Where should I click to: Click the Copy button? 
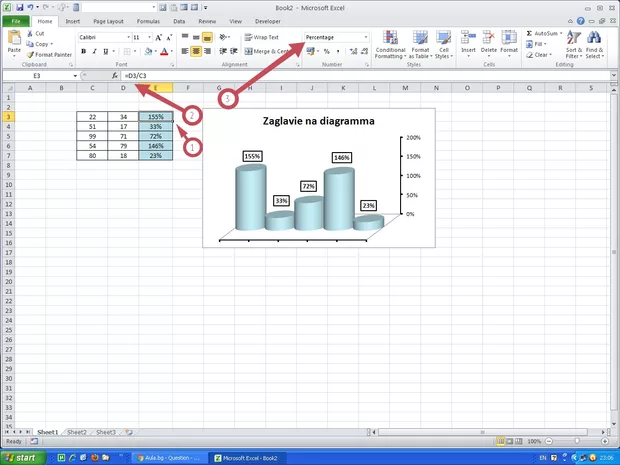point(38,44)
